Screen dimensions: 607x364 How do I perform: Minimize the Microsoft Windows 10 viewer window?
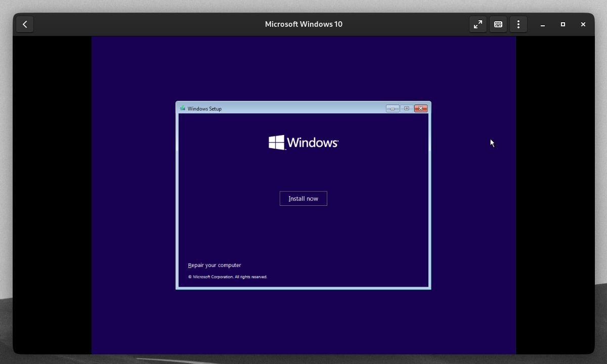click(x=543, y=24)
